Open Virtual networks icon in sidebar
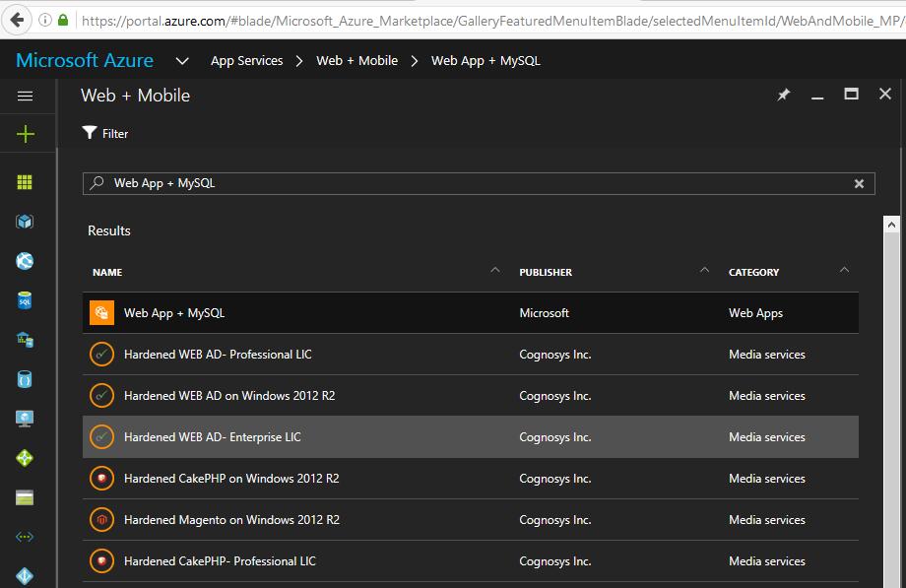The image size is (906, 588). point(25,537)
